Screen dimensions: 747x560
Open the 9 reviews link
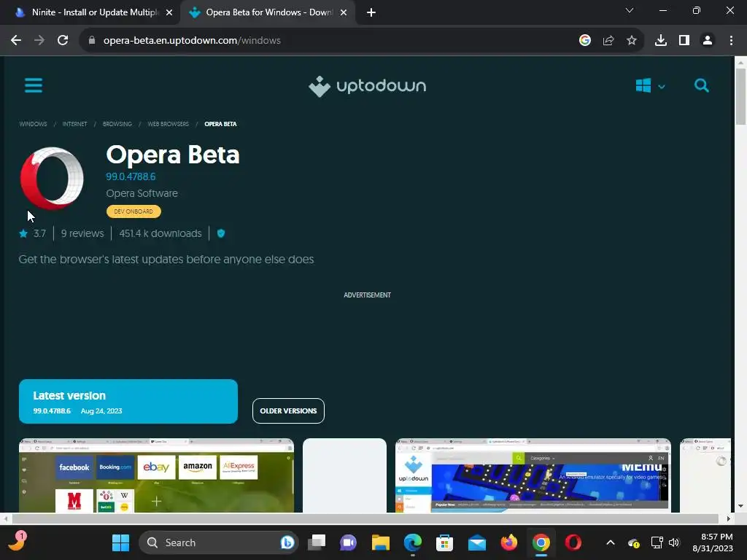tap(82, 233)
